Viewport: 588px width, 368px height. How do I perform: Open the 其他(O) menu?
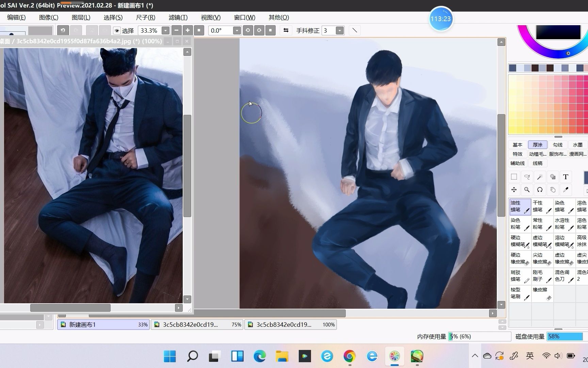[279, 17]
